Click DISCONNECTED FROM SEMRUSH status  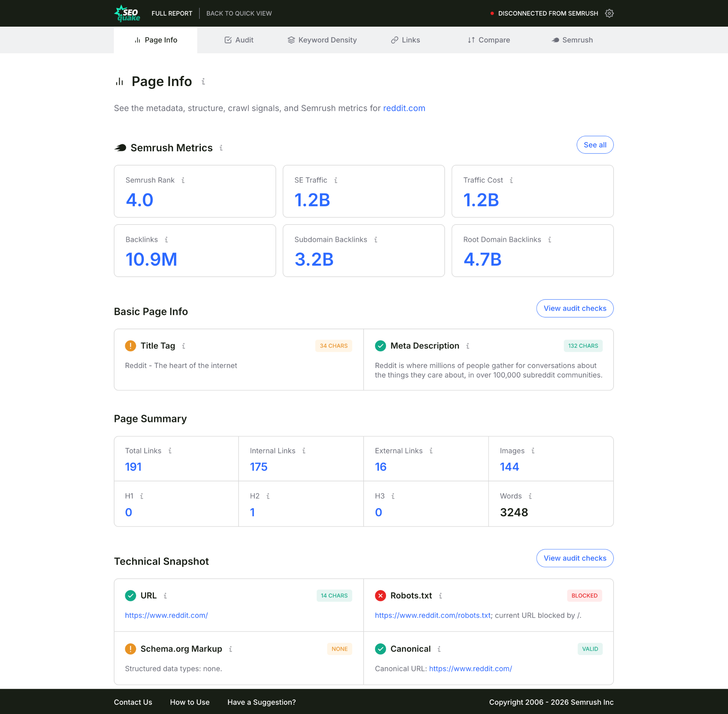(544, 13)
